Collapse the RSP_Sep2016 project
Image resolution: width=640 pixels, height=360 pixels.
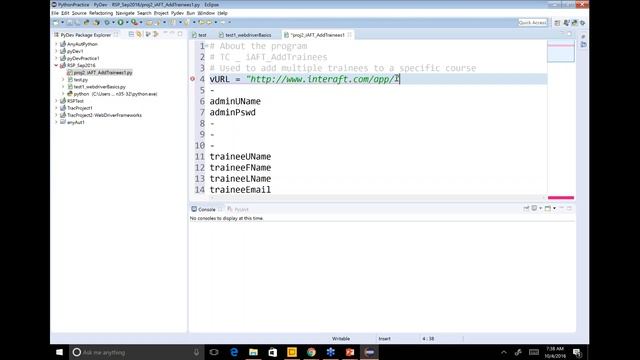coord(56,65)
